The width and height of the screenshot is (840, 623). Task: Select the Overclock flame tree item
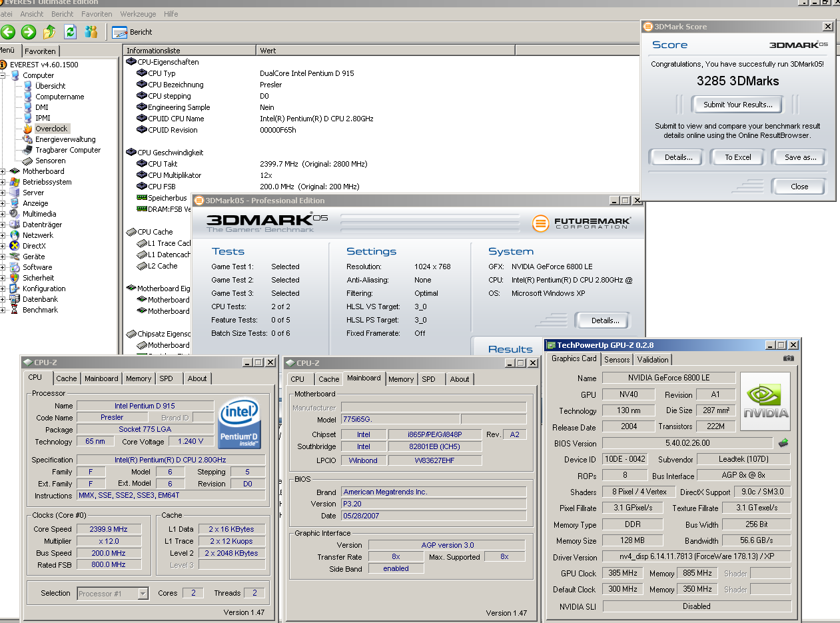(x=52, y=129)
